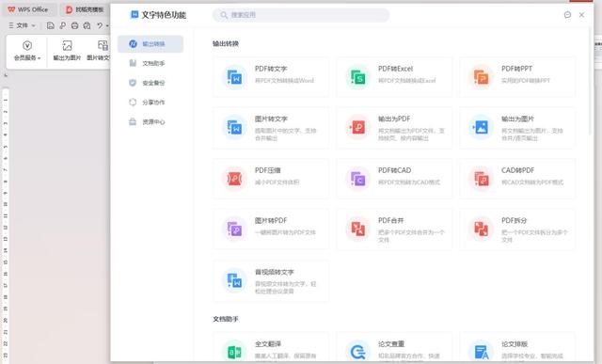Select 安全备份 sidebar category
Image resolution: width=602 pixels, height=364 pixels.
pos(150,83)
